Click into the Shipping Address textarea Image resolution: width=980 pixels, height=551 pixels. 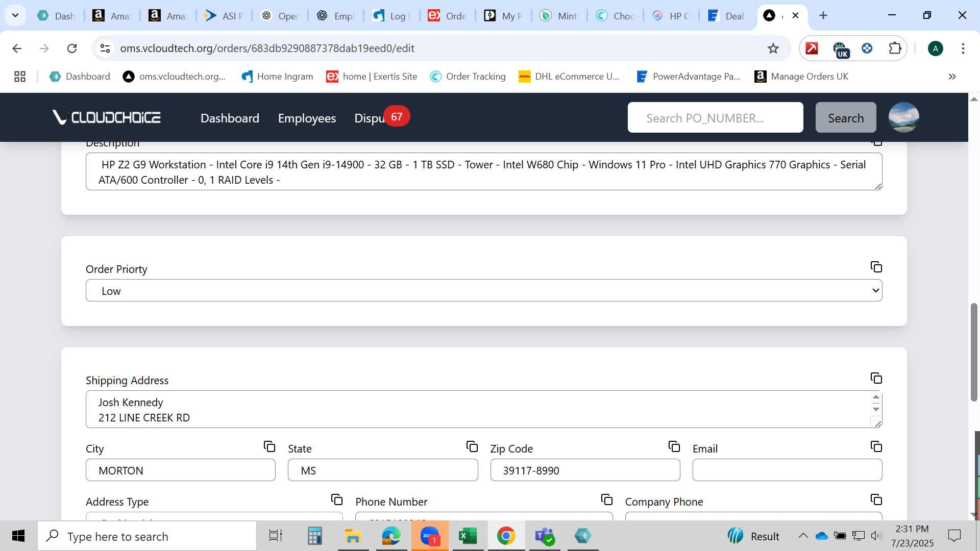484,409
